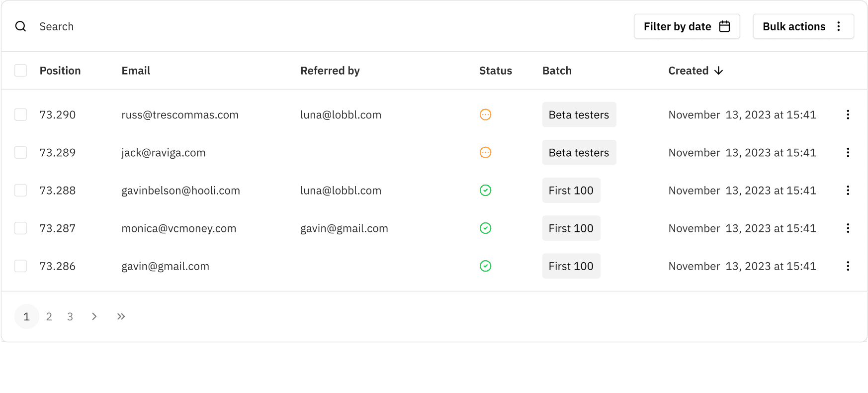Click pending status icon for russ@trescommas.com
868x393 pixels.
485,115
